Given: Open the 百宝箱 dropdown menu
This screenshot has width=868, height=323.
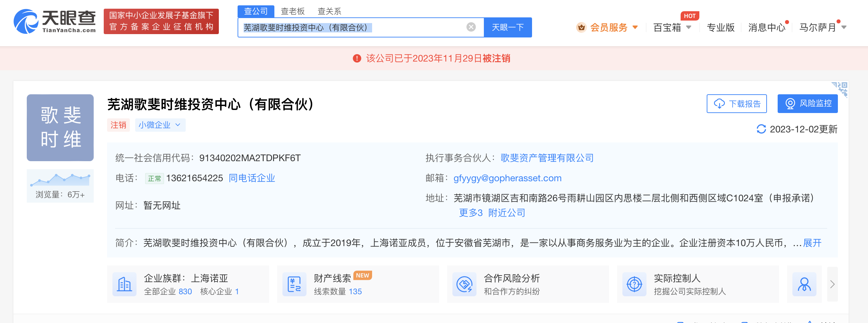Looking at the screenshot, I should [x=672, y=27].
